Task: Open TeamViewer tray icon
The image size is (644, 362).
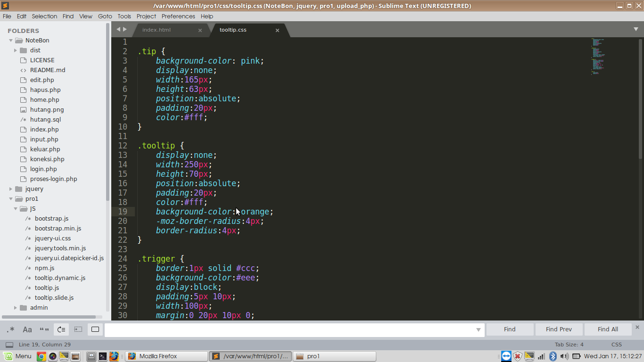Action: click(x=506, y=356)
